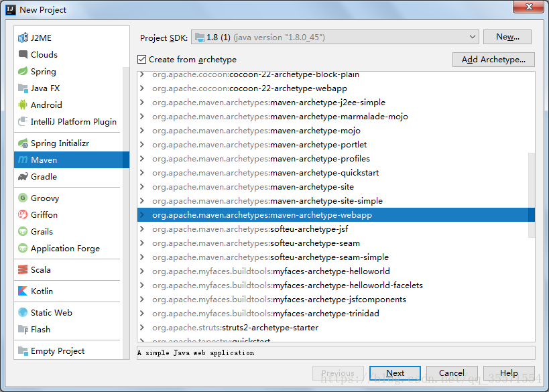This screenshot has width=549, height=392.
Task: Click the Flash folder icon
Action: point(23,330)
